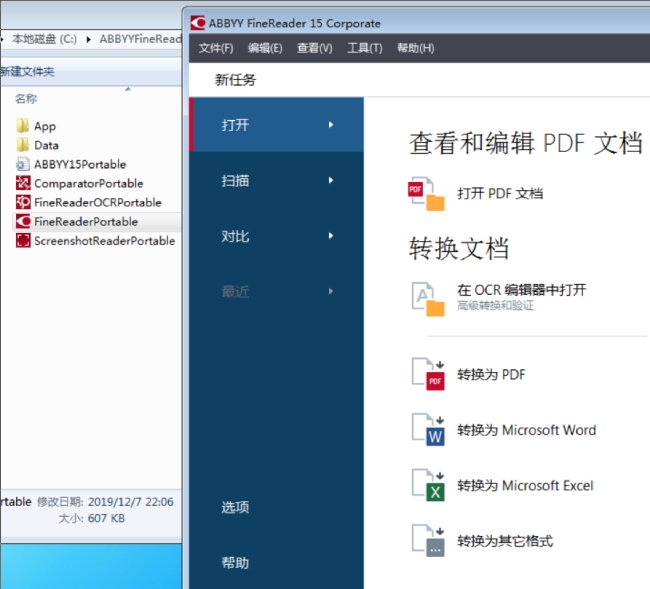The height and width of the screenshot is (589, 650).
Task: Select the ScreenshotReaderPortable file icon
Action: (23, 241)
